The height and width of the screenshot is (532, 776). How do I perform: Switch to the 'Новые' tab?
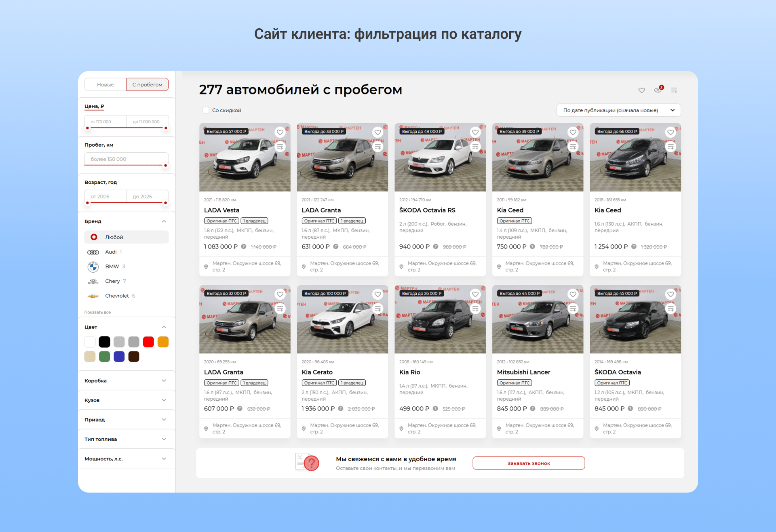[x=105, y=84]
